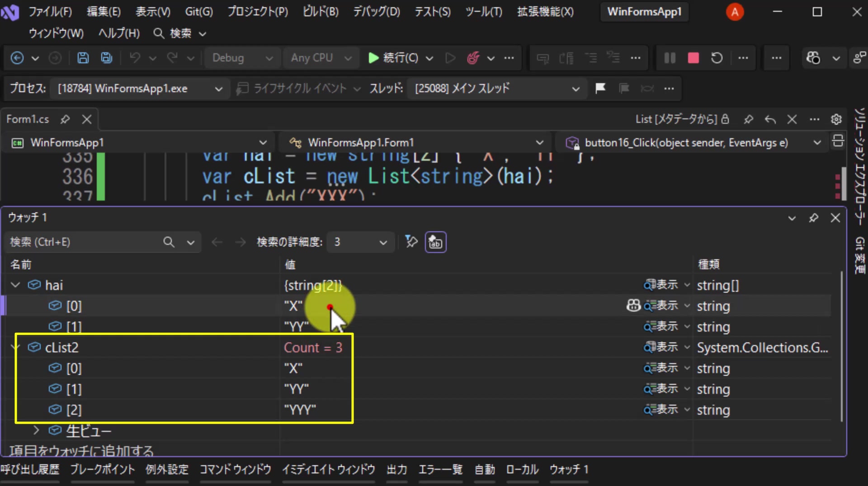Collapse the hai tree node
The image size is (868, 486).
(15, 285)
